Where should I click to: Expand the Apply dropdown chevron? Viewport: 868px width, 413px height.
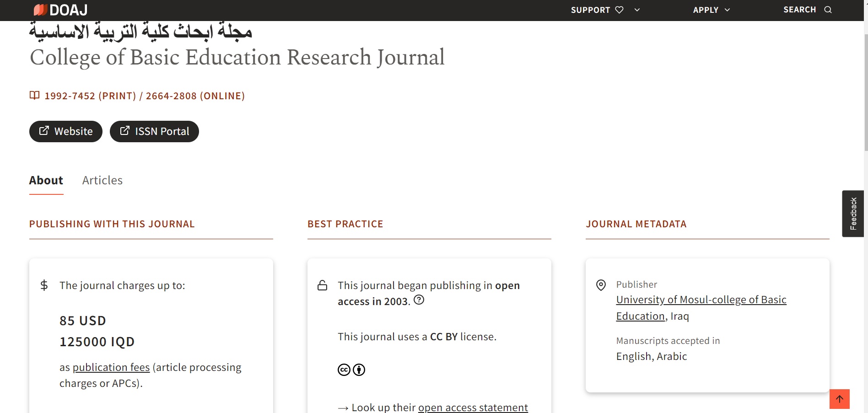point(727,10)
